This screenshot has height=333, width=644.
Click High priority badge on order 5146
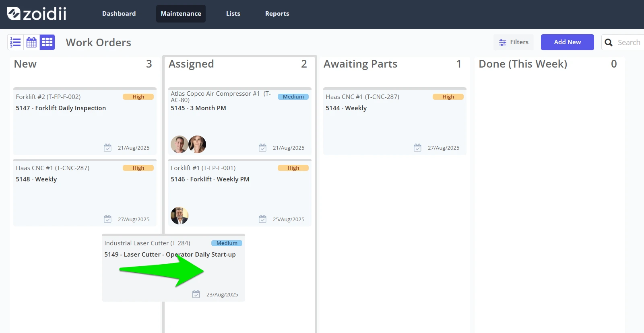tap(293, 168)
